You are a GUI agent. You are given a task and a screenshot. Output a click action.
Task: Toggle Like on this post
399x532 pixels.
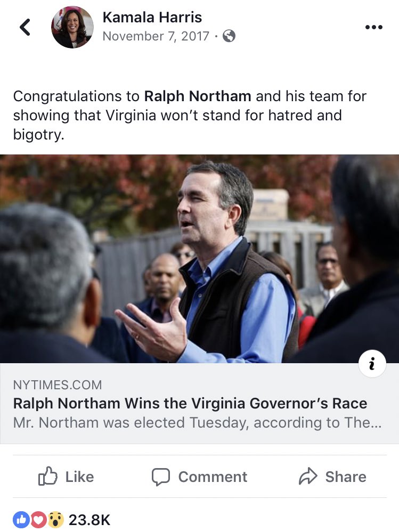pos(66,477)
